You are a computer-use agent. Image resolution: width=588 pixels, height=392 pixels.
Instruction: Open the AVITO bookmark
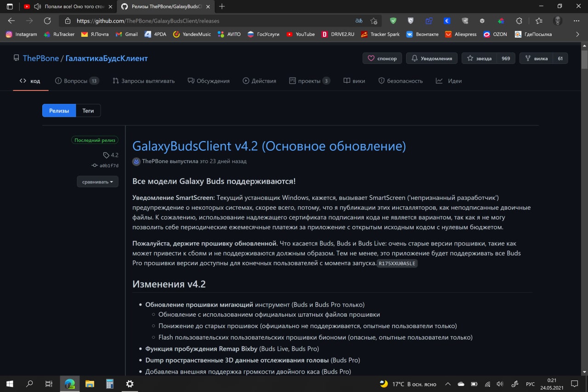tap(229, 34)
